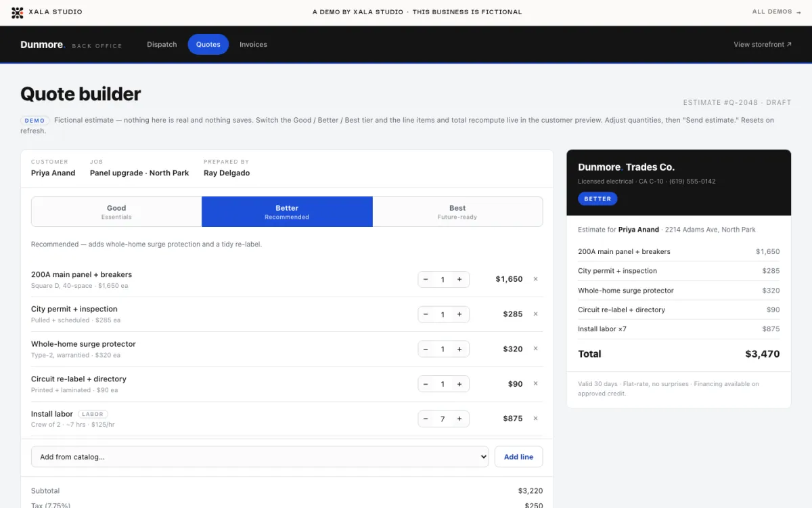The width and height of the screenshot is (812, 508).
Task: Increase Install labor hours quantity
Action: 459,419
